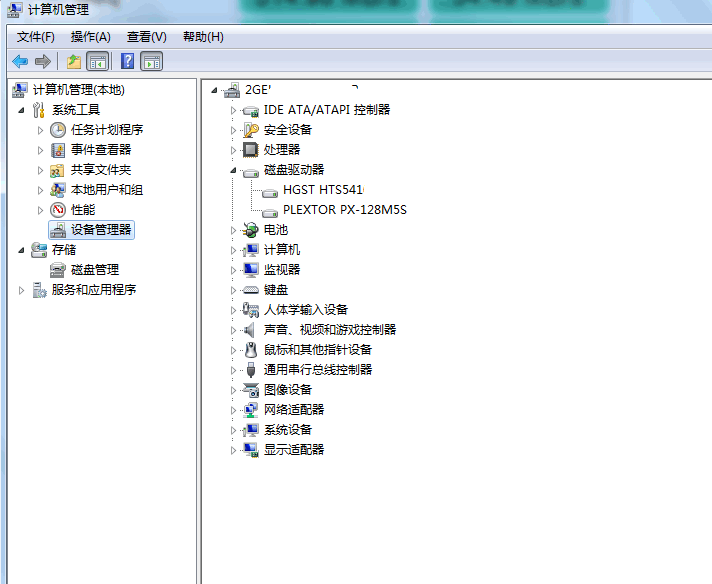Toggle the show/hide console tree icon

pyautogui.click(x=98, y=61)
